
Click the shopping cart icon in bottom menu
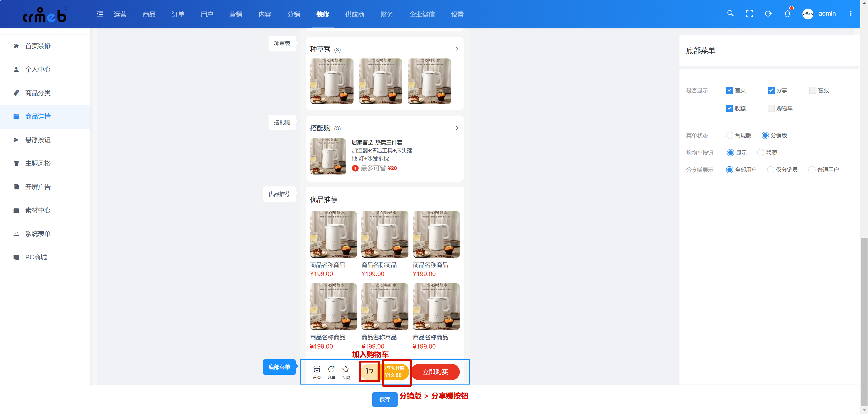pyautogui.click(x=369, y=372)
